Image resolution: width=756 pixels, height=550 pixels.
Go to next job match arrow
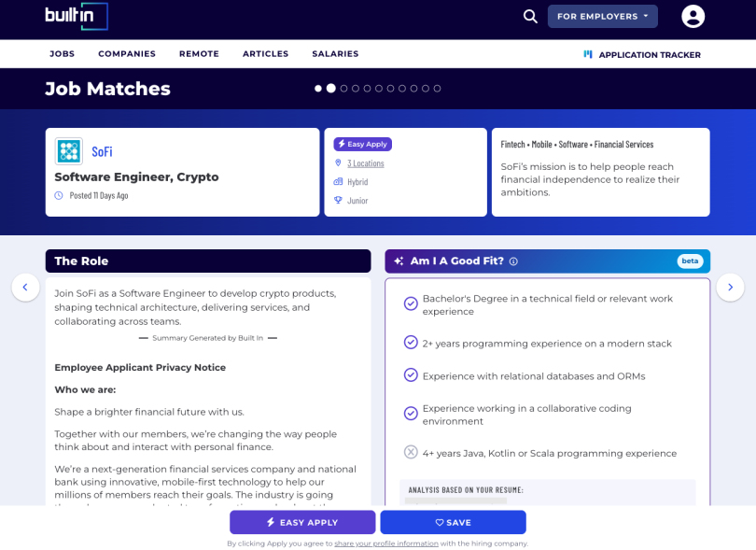(730, 287)
